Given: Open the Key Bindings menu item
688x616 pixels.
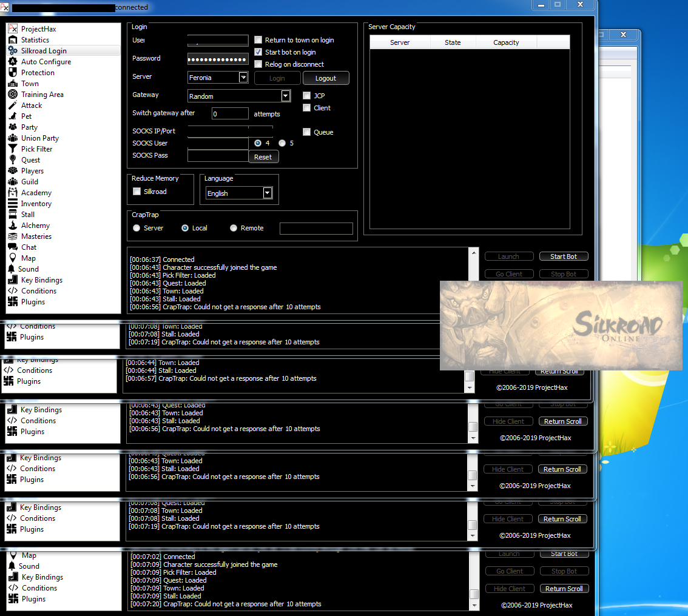Looking at the screenshot, I should [x=41, y=280].
